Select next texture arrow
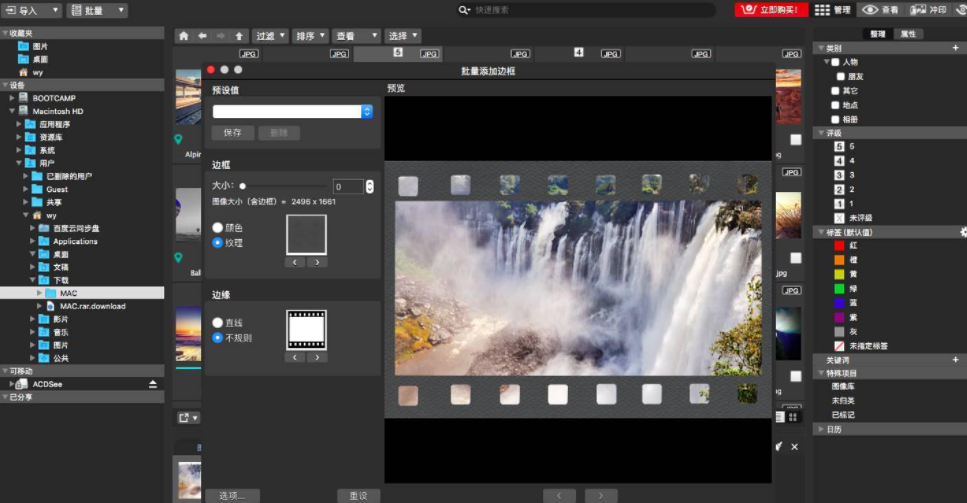 pyautogui.click(x=317, y=262)
